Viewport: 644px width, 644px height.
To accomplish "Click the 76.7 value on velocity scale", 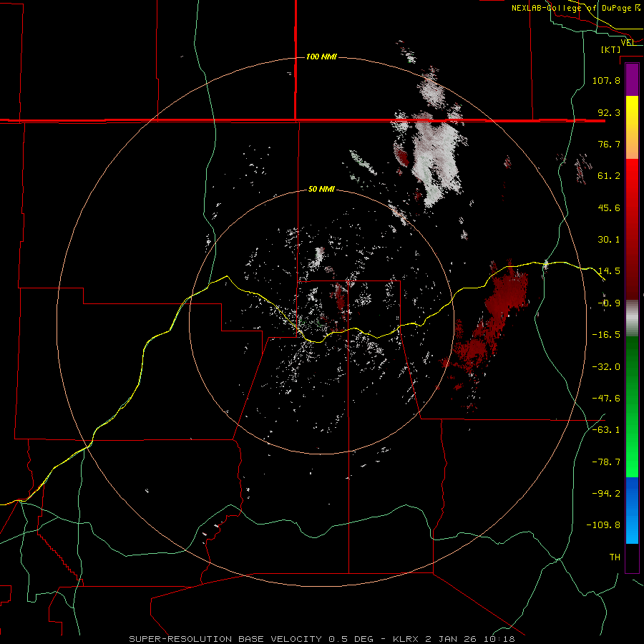I will (609, 144).
